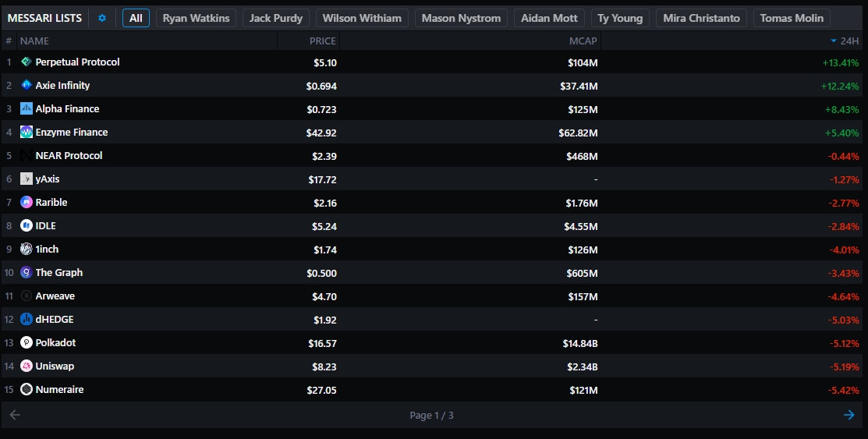Open Axie Infinity asset name
Image resolution: width=868 pixels, height=439 pixels.
pyautogui.click(x=62, y=85)
